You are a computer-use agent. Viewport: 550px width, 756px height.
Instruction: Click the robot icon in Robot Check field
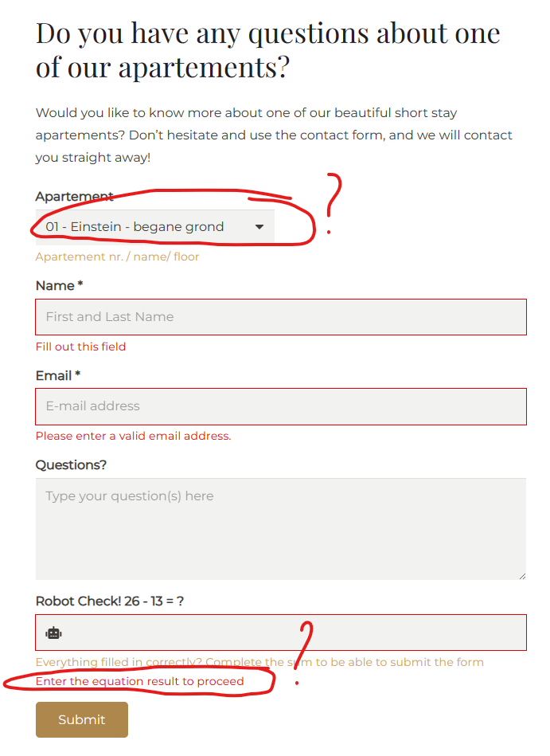53,633
